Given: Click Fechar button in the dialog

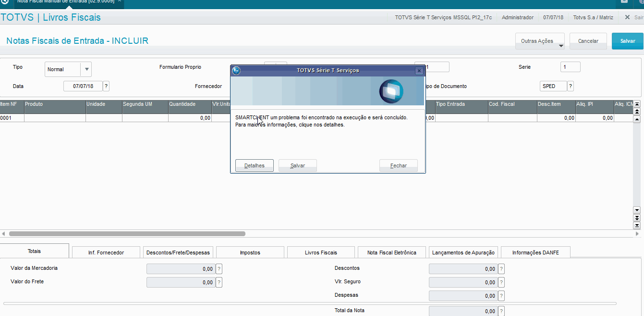Looking at the screenshot, I should click(399, 165).
